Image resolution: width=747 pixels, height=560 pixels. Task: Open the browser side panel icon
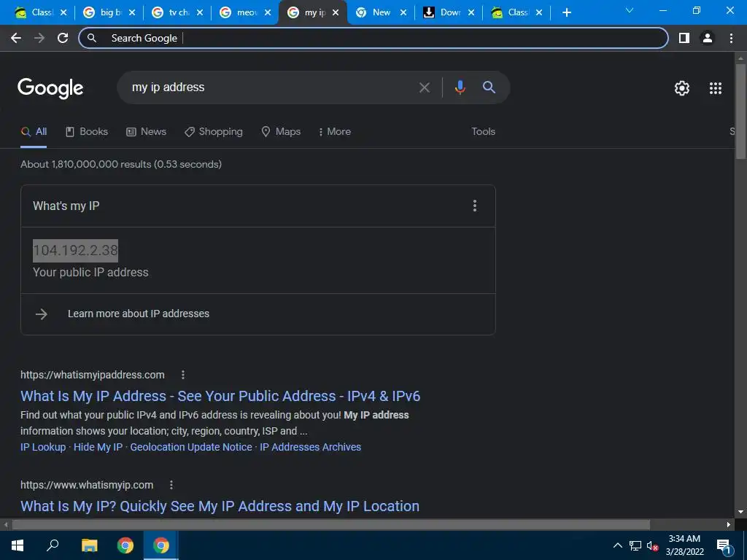(684, 38)
